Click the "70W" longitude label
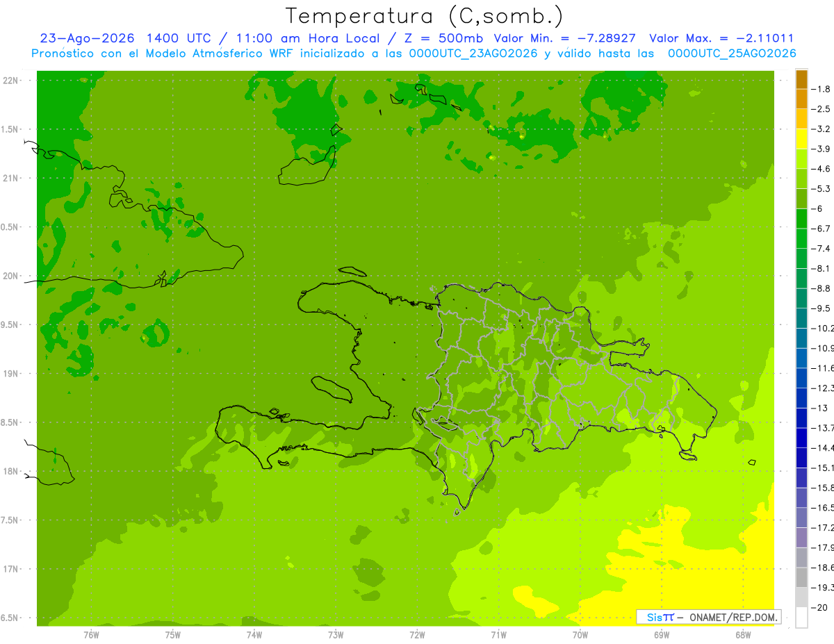Screen dimensions: 834x644 [580, 634]
